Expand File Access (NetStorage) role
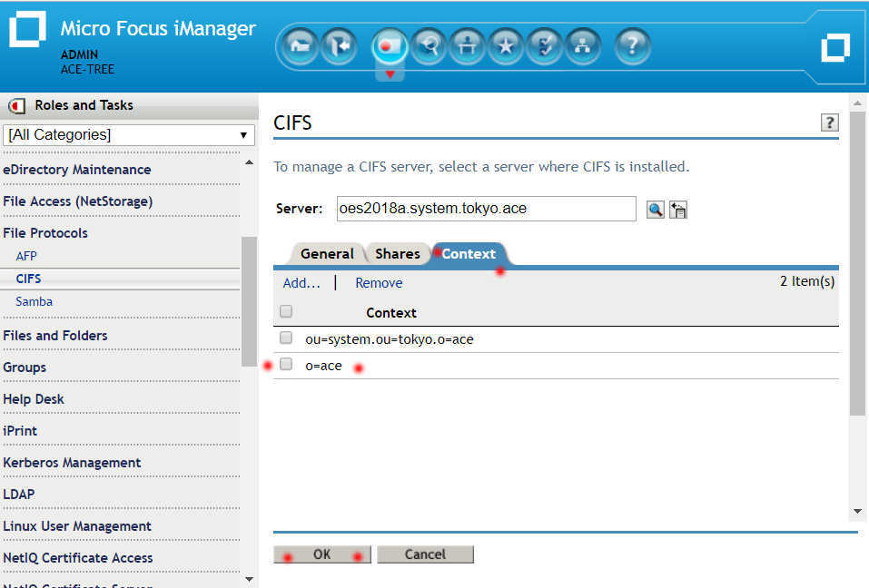Screen dimensions: 869x588 point(77,201)
